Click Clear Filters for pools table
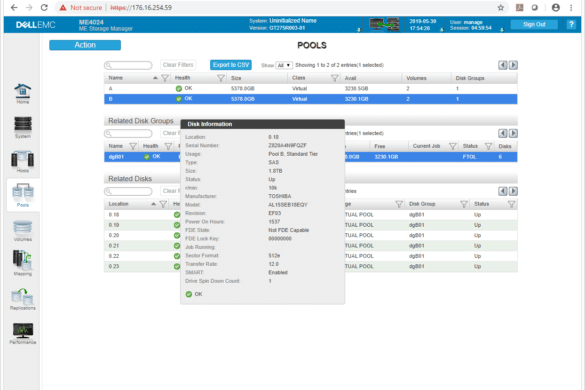The height and width of the screenshot is (390, 585). (178, 65)
